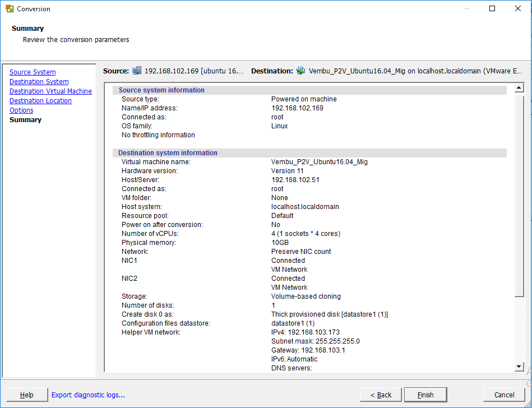
Task: Click host/server 192.168.102.51 value
Action: point(295,180)
